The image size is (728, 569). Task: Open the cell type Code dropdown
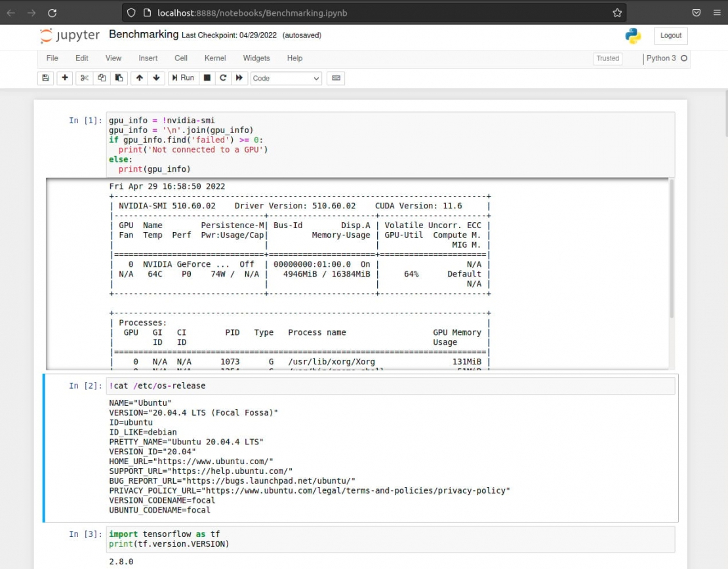click(x=286, y=78)
